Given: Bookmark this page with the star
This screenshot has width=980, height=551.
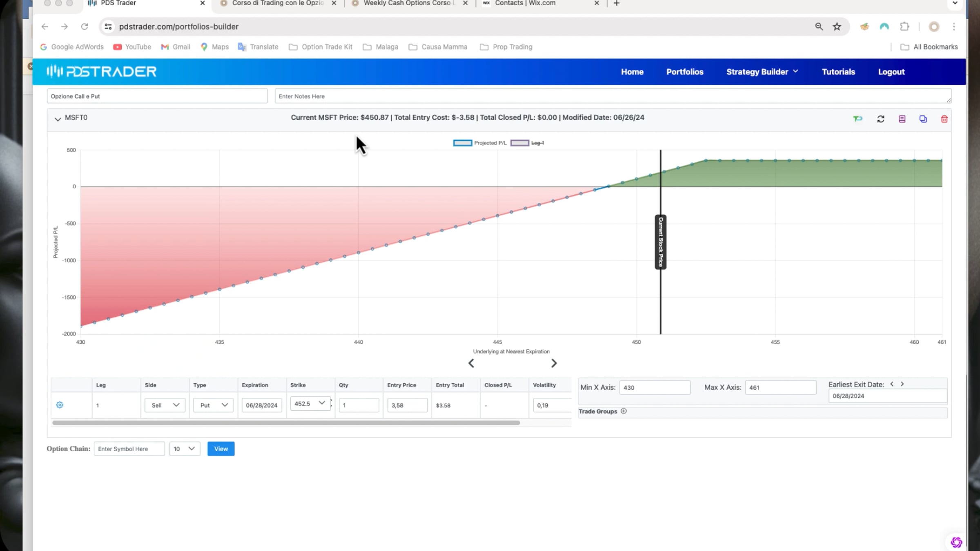Looking at the screenshot, I should tap(837, 27).
